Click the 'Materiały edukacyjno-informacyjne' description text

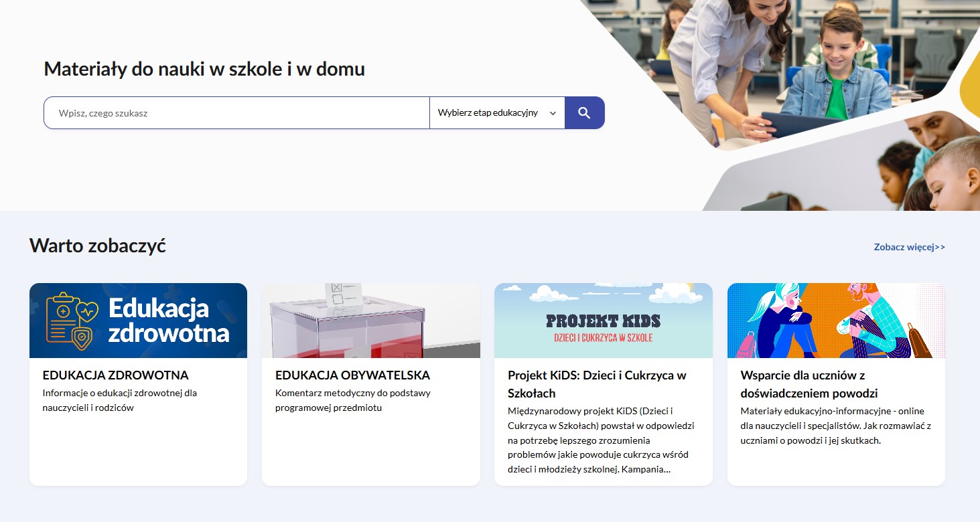pyautogui.click(x=836, y=426)
